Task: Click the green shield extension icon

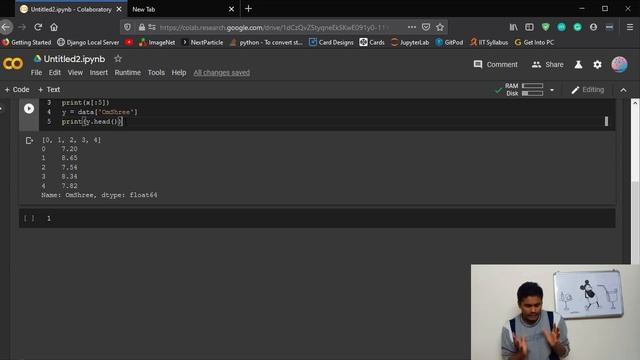Action: tap(545, 27)
